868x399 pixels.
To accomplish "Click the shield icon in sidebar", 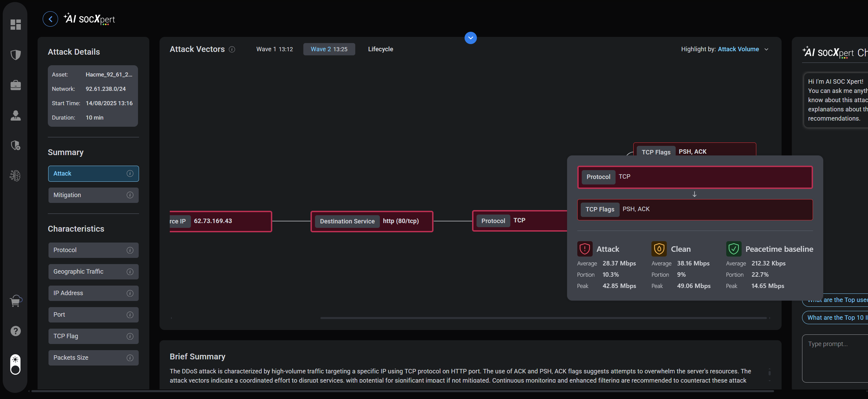I will 16,55.
